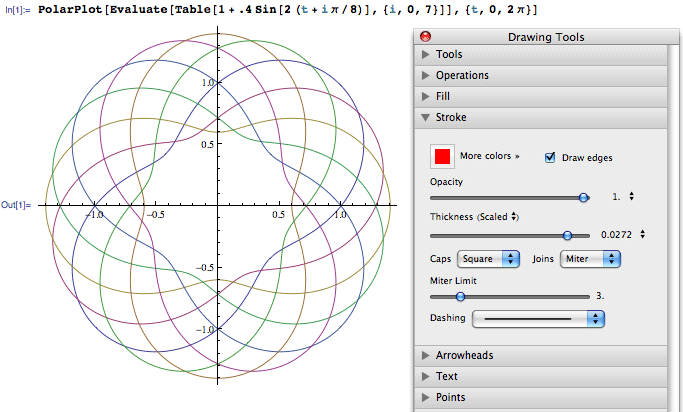This screenshot has height=412, width=683.
Task: Click the Miter Limit slider handle
Action: coord(460,296)
